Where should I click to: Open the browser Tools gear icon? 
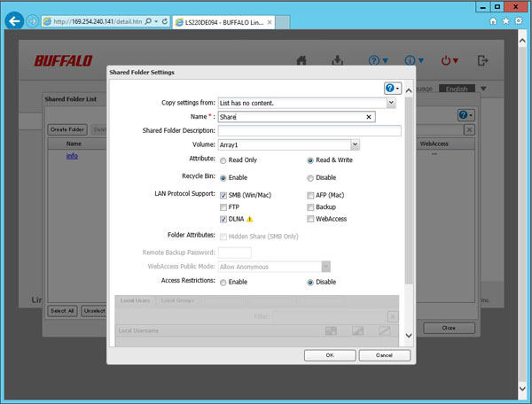519,21
